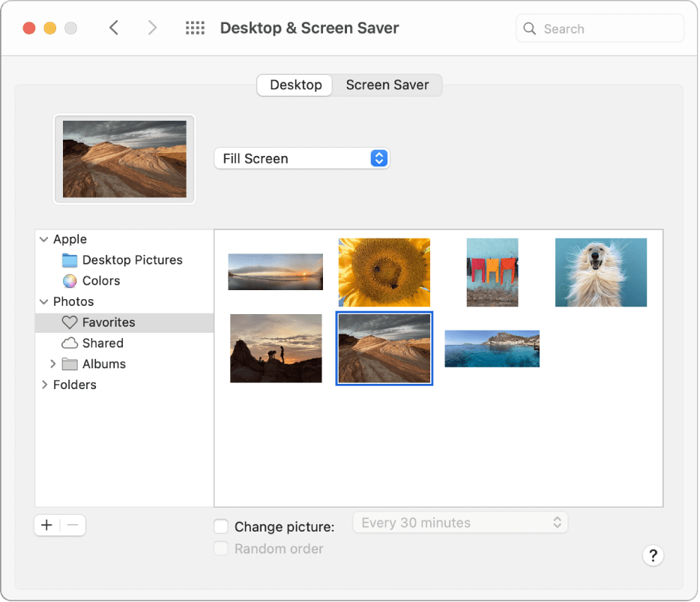Click the Show All preferences grid icon
This screenshot has width=700, height=602.
pyautogui.click(x=195, y=28)
